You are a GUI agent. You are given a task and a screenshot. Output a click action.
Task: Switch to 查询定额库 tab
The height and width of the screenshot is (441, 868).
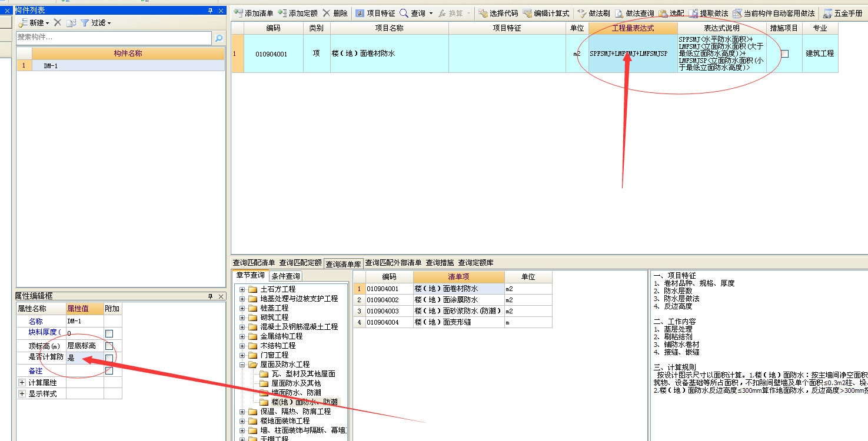pos(475,263)
